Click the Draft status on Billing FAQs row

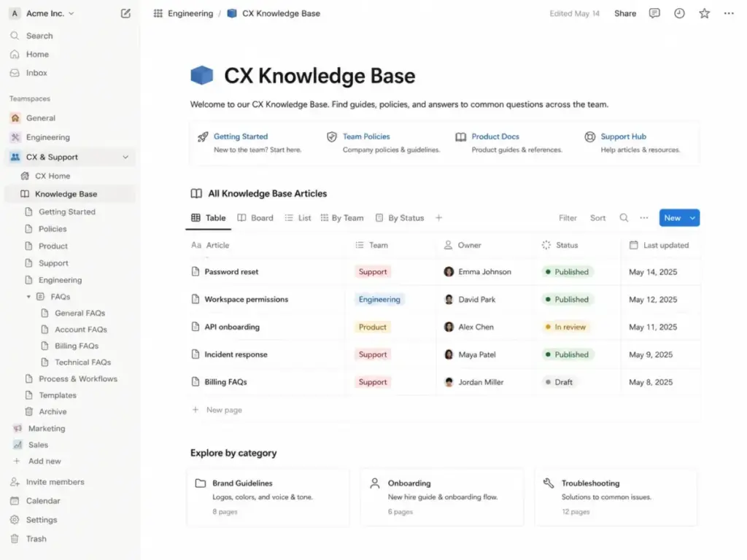559,382
